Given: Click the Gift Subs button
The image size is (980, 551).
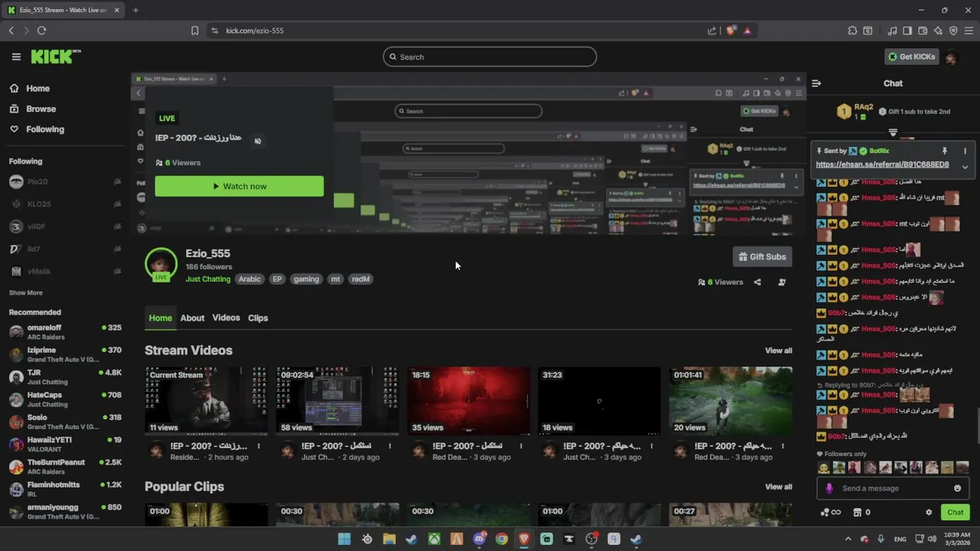Looking at the screenshot, I should point(762,256).
